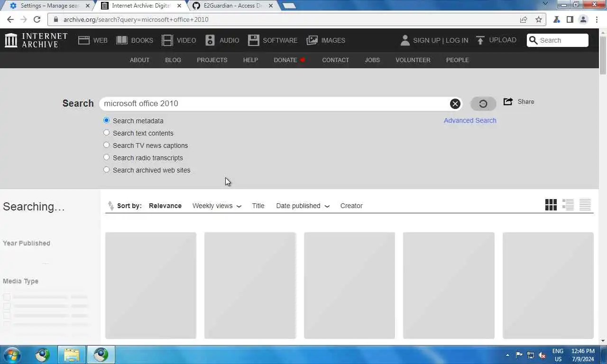Select Search metadata option
The width and height of the screenshot is (607, 364).
(x=106, y=120)
